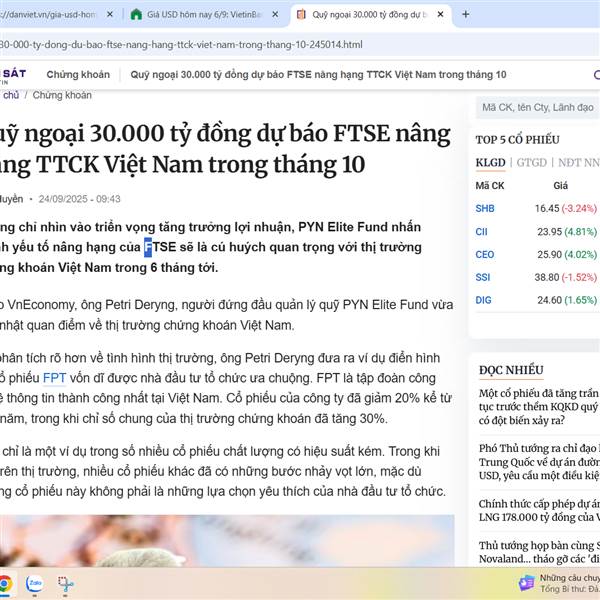Click the SSI price '38.80 (-1.52%)'
The height and width of the screenshot is (600, 600).
pos(566,277)
